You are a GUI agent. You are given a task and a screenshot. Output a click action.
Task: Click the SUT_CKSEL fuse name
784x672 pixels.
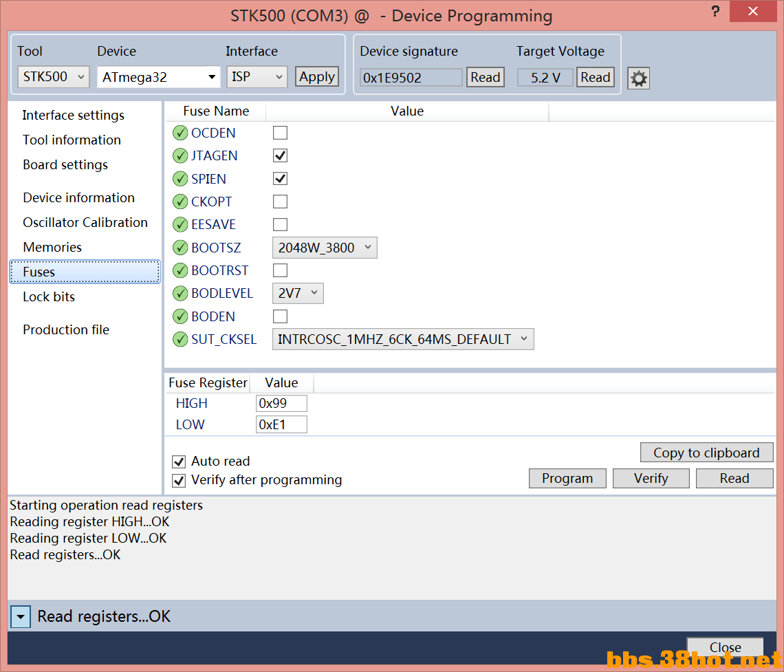tap(224, 340)
